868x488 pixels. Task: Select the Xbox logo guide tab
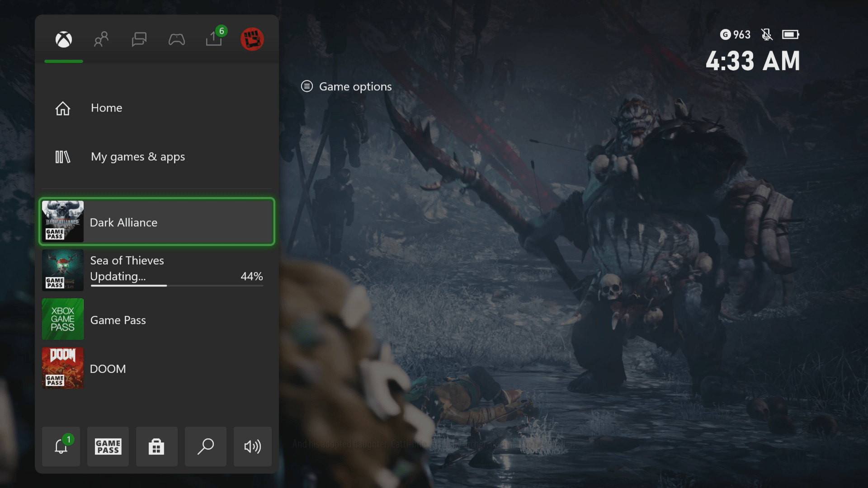click(x=63, y=39)
